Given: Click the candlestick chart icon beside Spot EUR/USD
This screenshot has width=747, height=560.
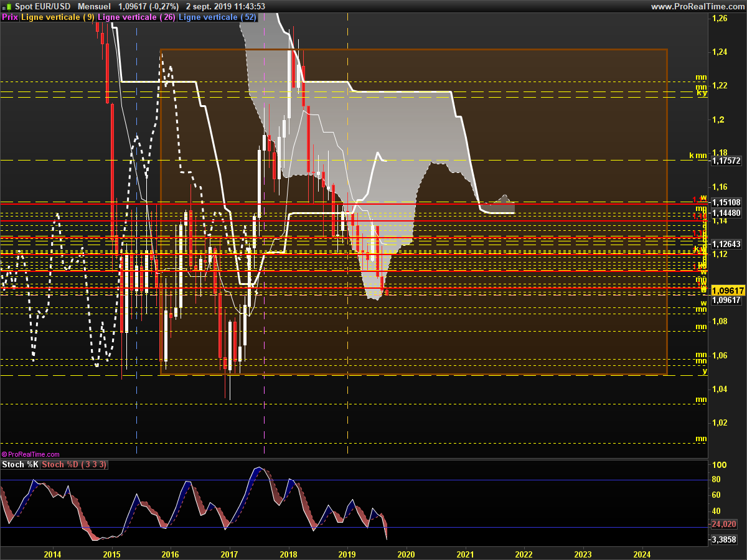Looking at the screenshot, I should tap(7, 6).
